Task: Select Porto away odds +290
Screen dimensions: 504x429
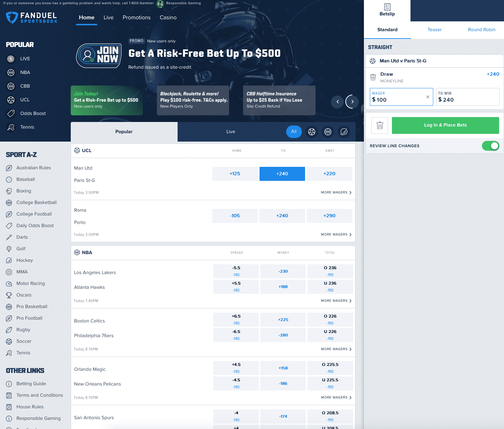Action: (330, 216)
